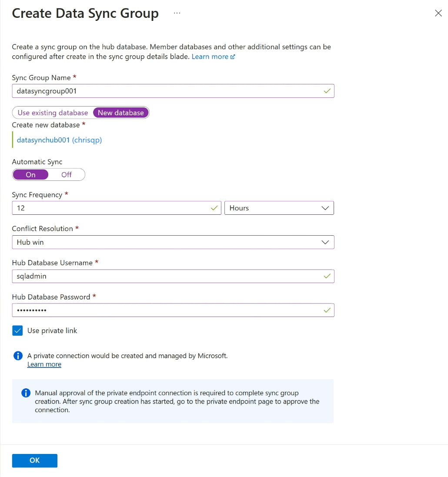Click the external link icon beside Learn more
The image size is (448, 477).
[x=233, y=56]
